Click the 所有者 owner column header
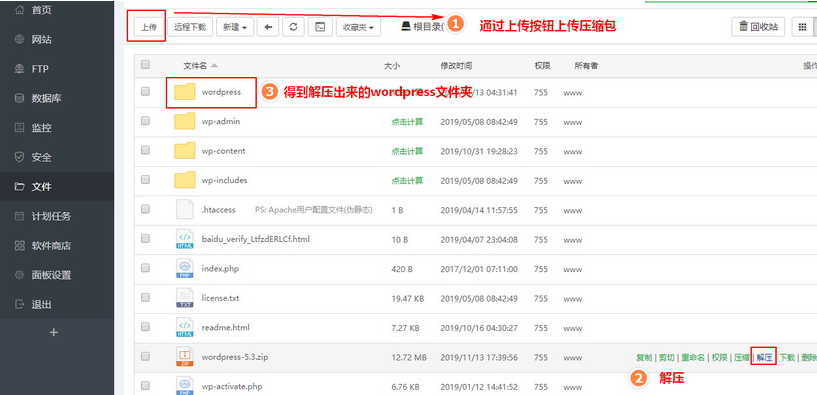Screen dimensions: 817x395 tap(586, 66)
